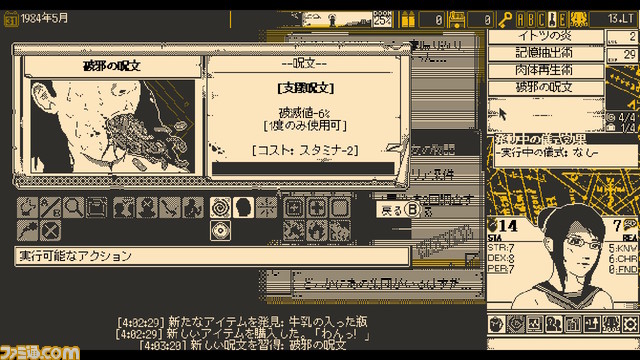The width and height of the screenshot is (640, 360).
Task: Click the bullets ammo icon
Action: coord(408,19)
